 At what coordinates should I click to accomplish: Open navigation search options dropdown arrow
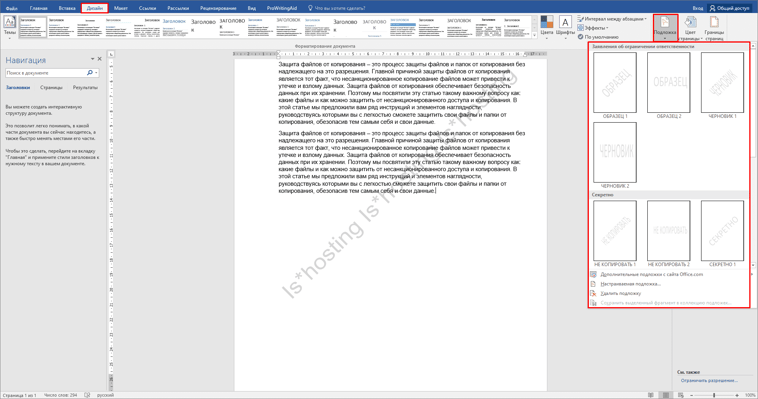point(97,73)
